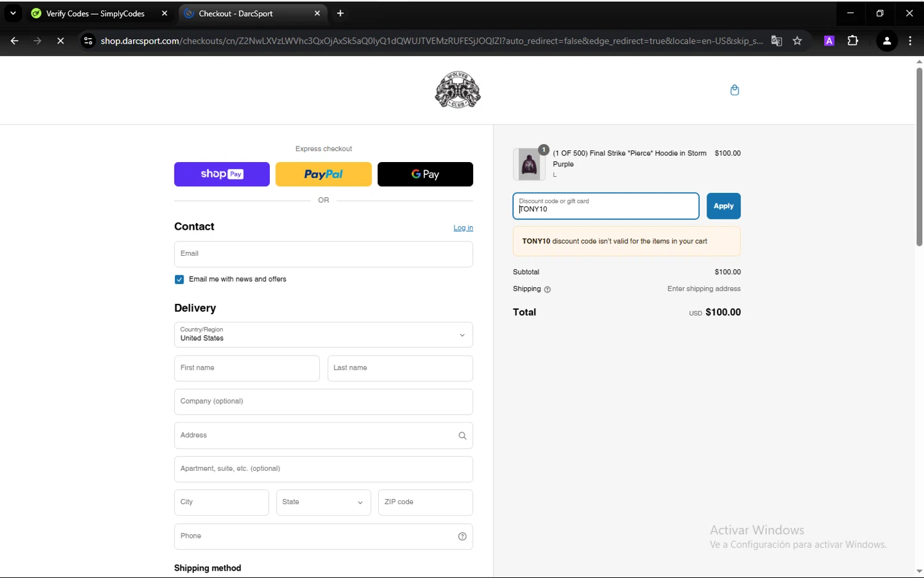924x578 pixels.
Task: Click the shipping info question icon
Action: (x=547, y=290)
